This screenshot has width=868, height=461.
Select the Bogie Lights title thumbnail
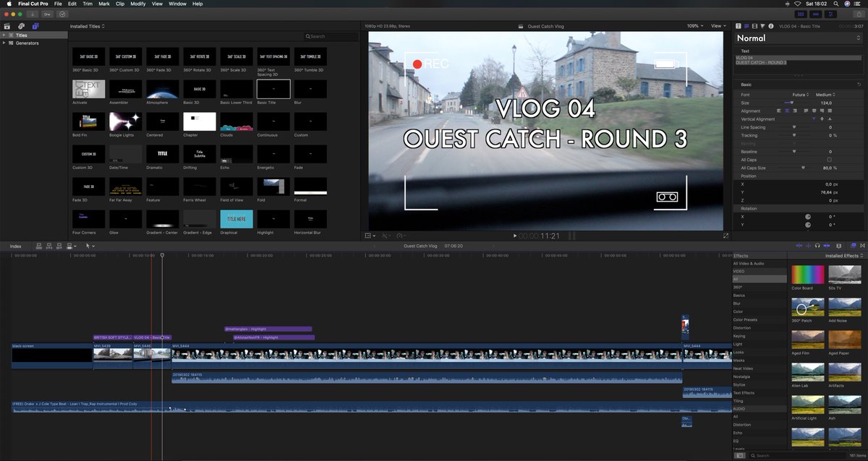tap(126, 121)
